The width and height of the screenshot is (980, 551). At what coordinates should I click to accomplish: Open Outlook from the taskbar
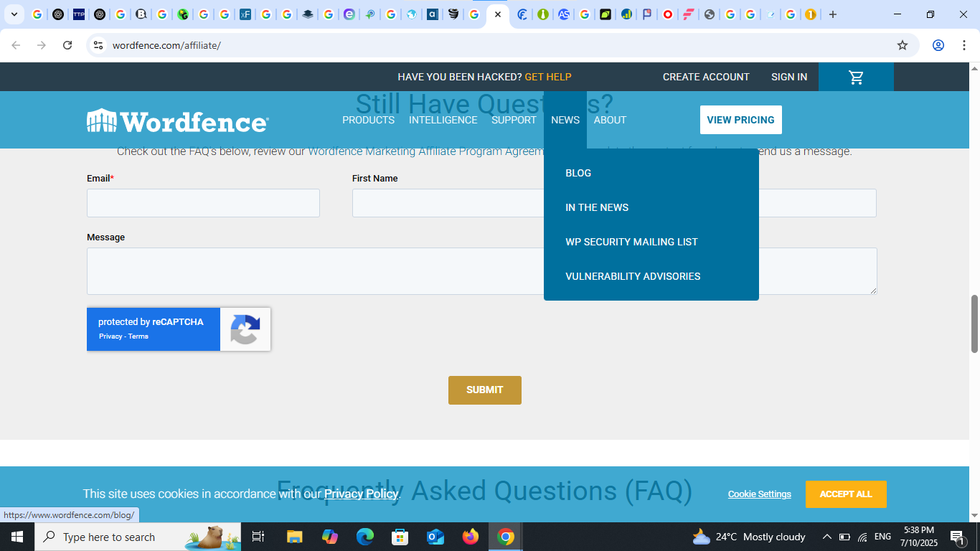pyautogui.click(x=435, y=537)
